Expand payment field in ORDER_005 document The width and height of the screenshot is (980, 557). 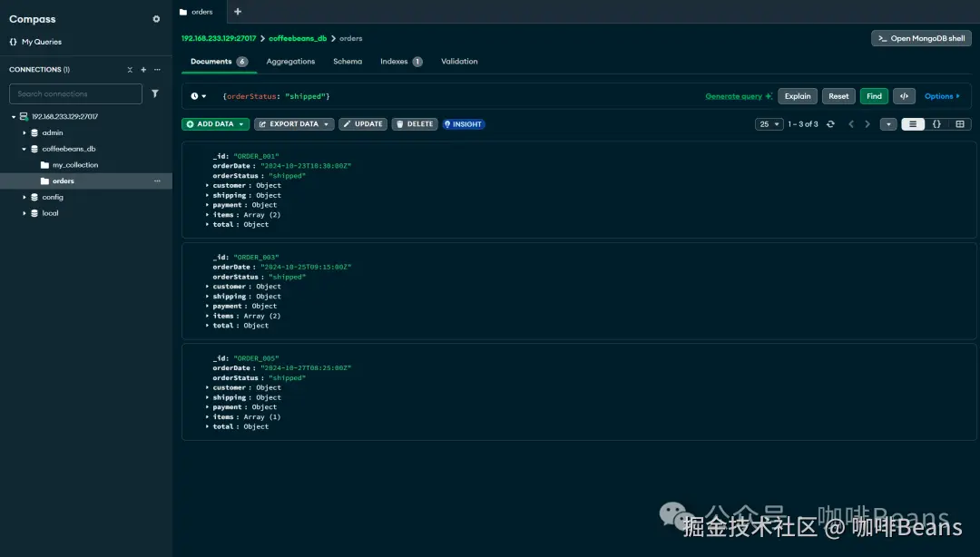pyautogui.click(x=207, y=407)
